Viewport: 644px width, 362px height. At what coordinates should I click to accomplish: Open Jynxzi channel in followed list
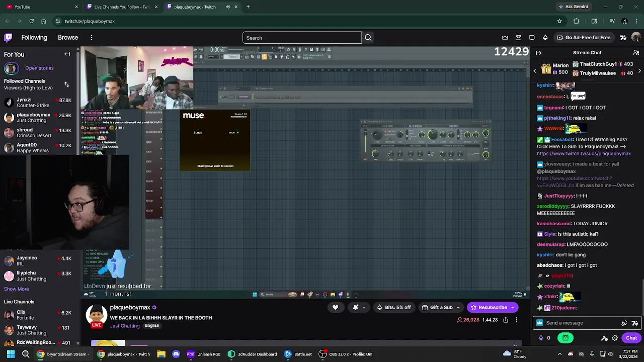tap(38, 103)
